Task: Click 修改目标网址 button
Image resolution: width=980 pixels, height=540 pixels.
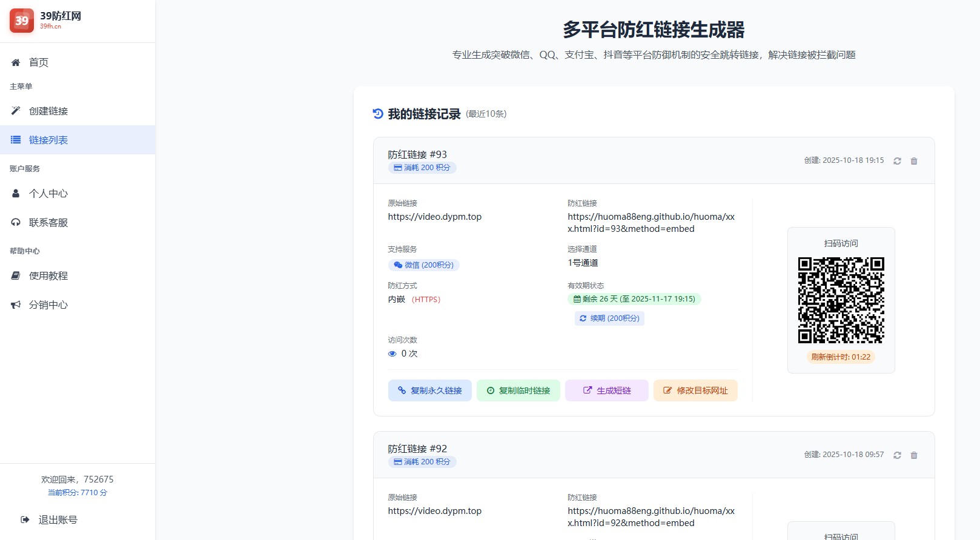Action: pyautogui.click(x=695, y=390)
